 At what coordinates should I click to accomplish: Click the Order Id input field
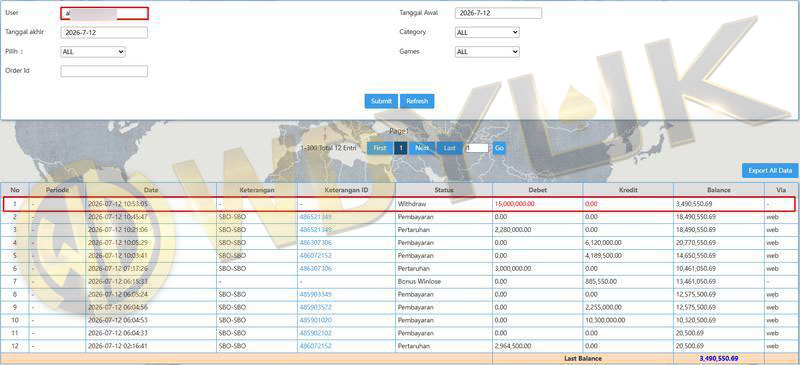point(104,71)
